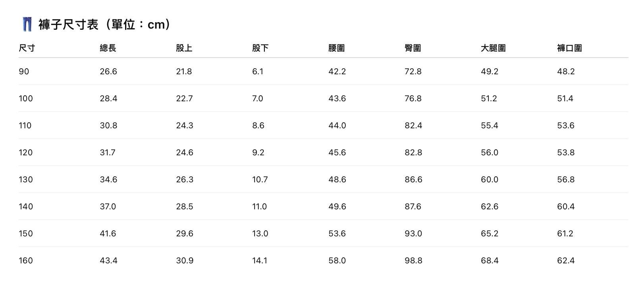Select the 股下 column header
Screen dimensions: 644x286
(x=260, y=48)
